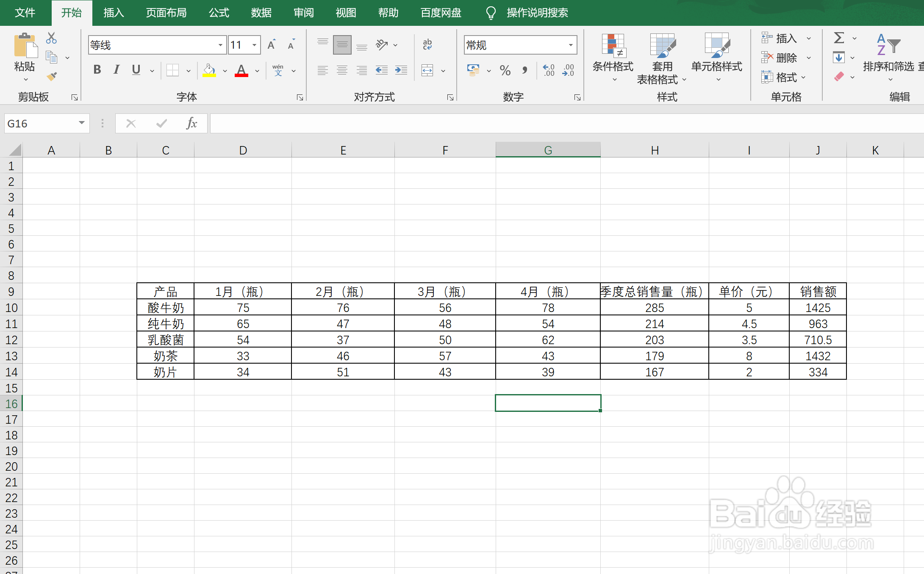The height and width of the screenshot is (574, 924).
Task: Switch to the 页面布局 tab
Action: click(x=166, y=13)
